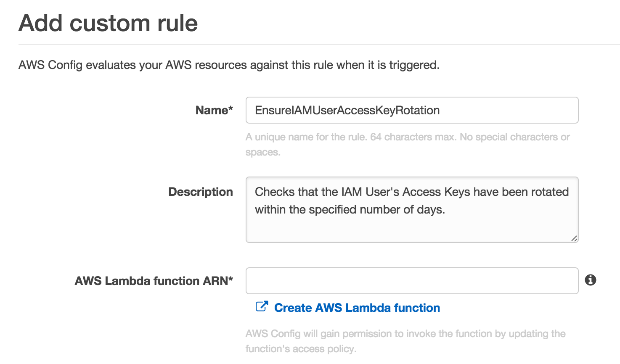Click the Name* field label
The image size is (620, 364).
[214, 110]
